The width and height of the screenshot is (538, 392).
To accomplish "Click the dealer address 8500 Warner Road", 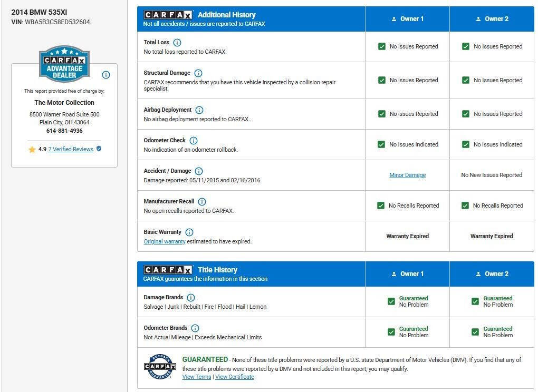I will point(64,118).
